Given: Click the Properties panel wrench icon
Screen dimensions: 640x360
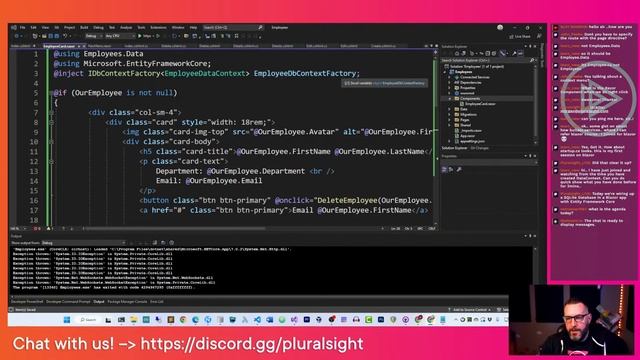Looking at the screenshot, I should point(459,169).
